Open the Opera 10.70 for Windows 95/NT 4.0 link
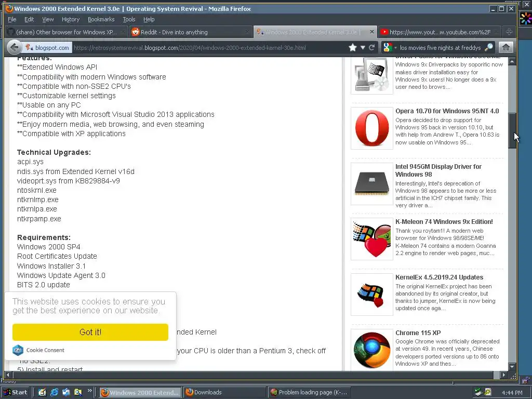The width and height of the screenshot is (532, 399). pos(447,111)
